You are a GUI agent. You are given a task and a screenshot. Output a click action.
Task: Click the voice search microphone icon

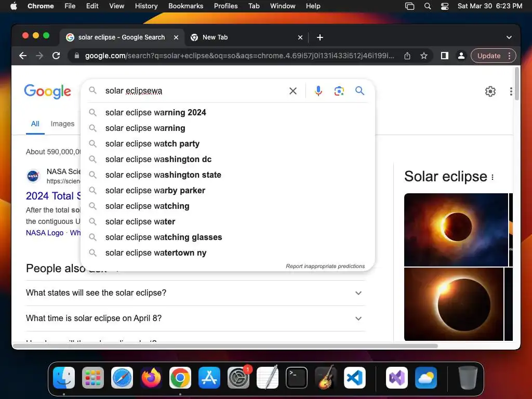pos(318,91)
